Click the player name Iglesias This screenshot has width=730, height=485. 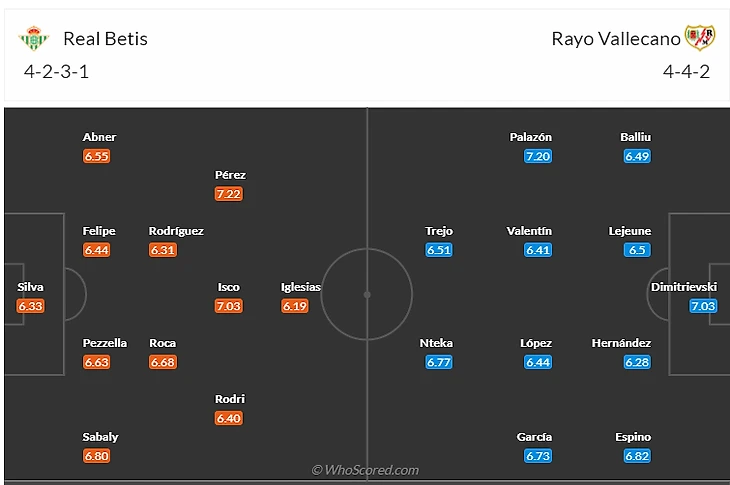(x=300, y=287)
